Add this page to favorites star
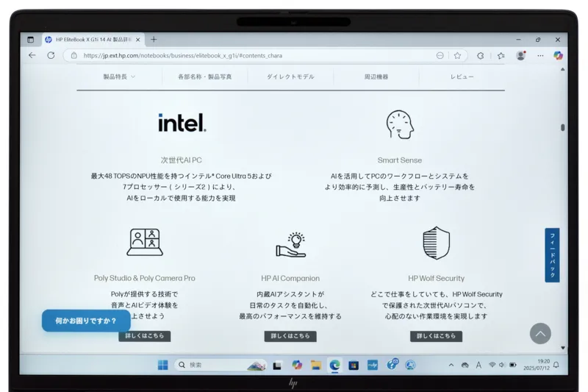The height and width of the screenshot is (392, 588). pos(457,55)
